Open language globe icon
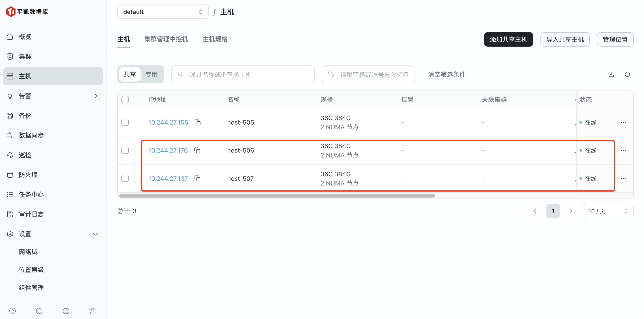Screen dimensions: 644x319 [66, 311]
